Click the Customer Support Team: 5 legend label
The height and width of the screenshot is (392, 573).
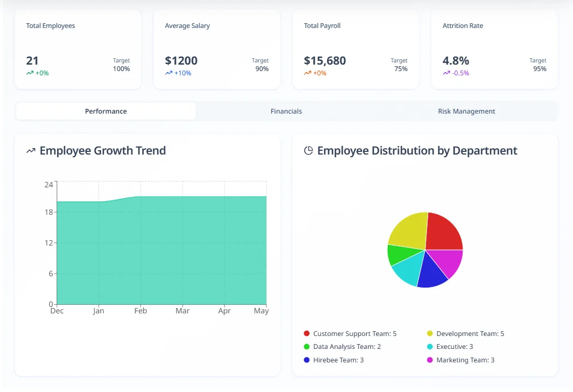pyautogui.click(x=355, y=333)
